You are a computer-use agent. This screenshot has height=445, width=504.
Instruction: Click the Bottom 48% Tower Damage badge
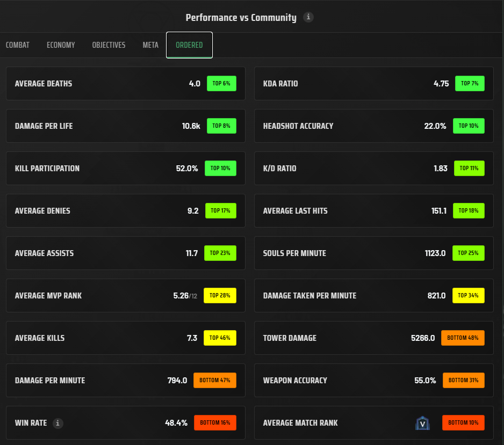463,338
